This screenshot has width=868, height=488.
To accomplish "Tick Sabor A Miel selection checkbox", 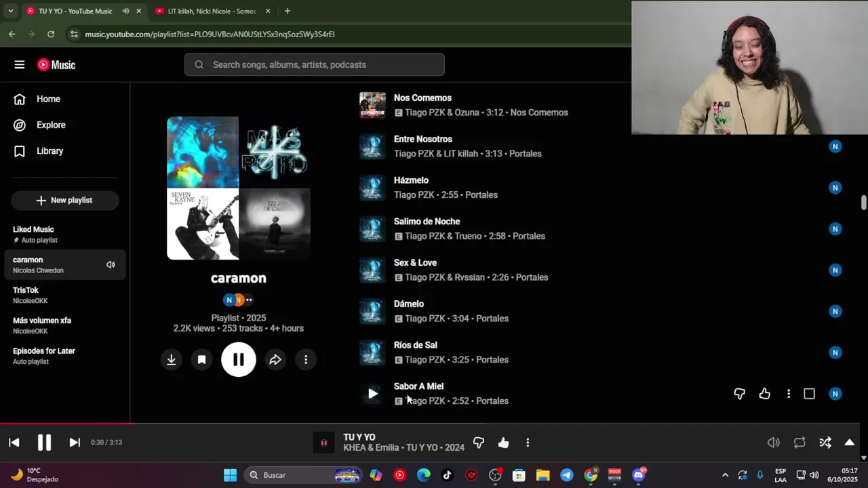I will 809,394.
